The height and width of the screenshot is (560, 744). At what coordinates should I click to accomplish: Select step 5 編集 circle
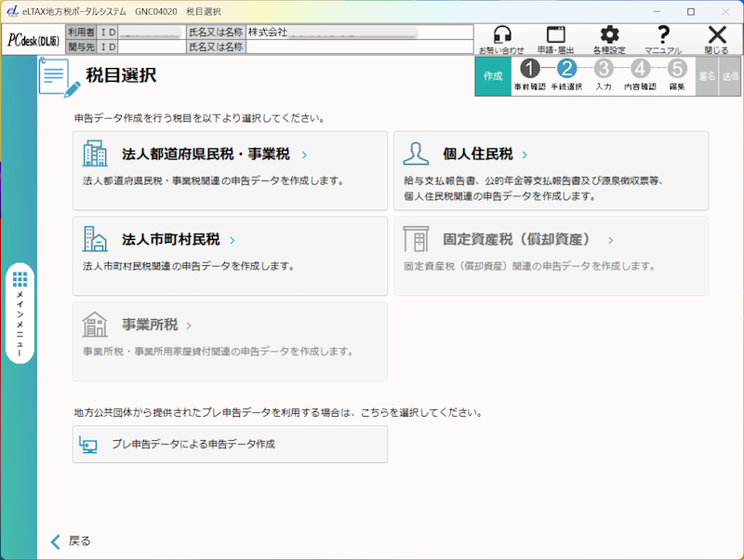tap(677, 69)
